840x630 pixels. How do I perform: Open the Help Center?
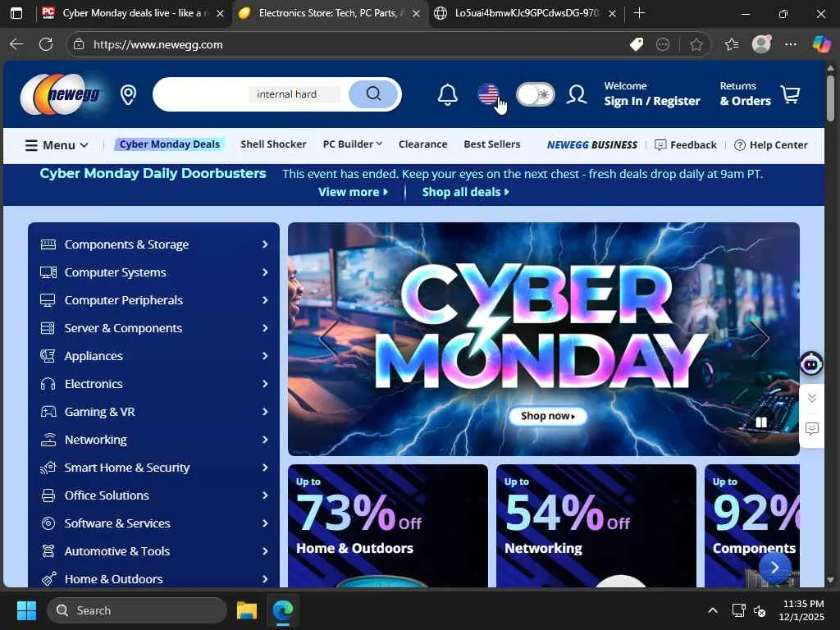pos(771,144)
